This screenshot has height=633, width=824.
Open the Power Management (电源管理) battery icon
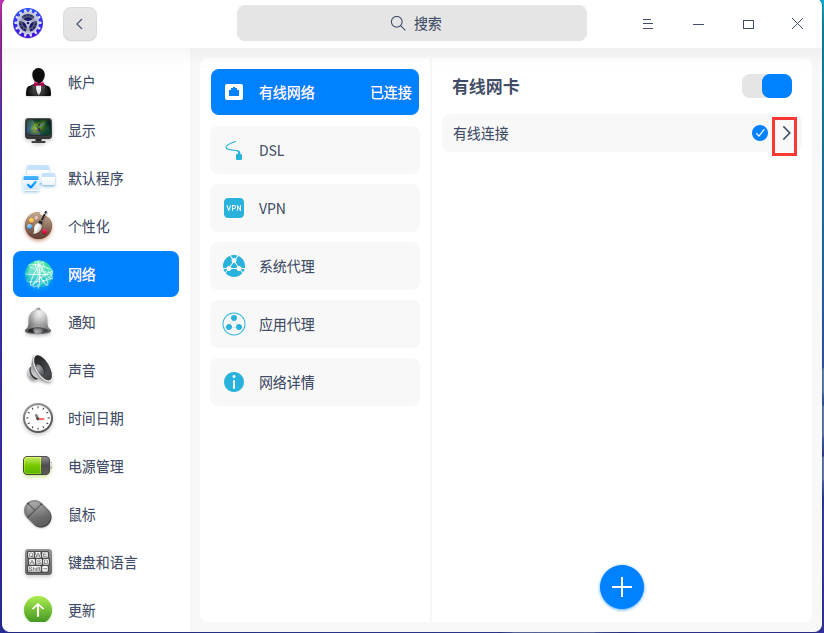tap(37, 466)
